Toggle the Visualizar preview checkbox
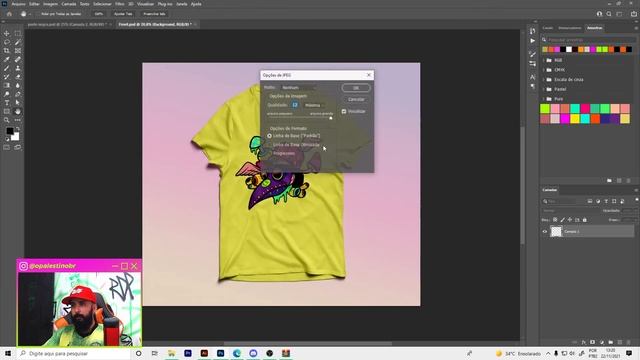640x360 pixels. click(x=344, y=111)
